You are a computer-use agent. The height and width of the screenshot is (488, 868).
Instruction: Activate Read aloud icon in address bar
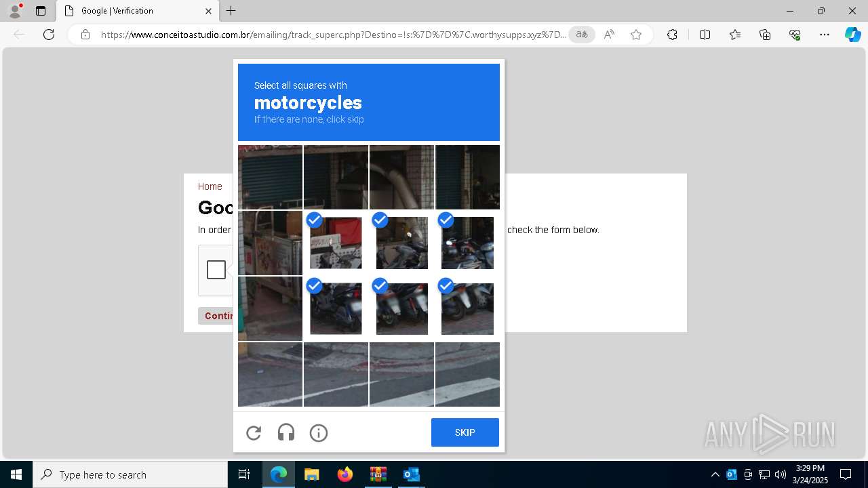tap(609, 35)
